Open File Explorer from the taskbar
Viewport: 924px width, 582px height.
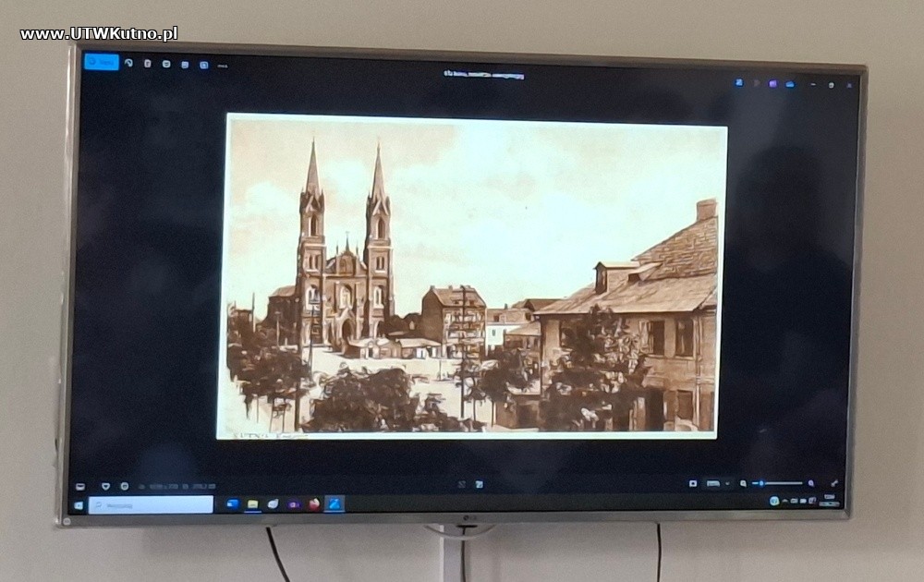[253, 504]
